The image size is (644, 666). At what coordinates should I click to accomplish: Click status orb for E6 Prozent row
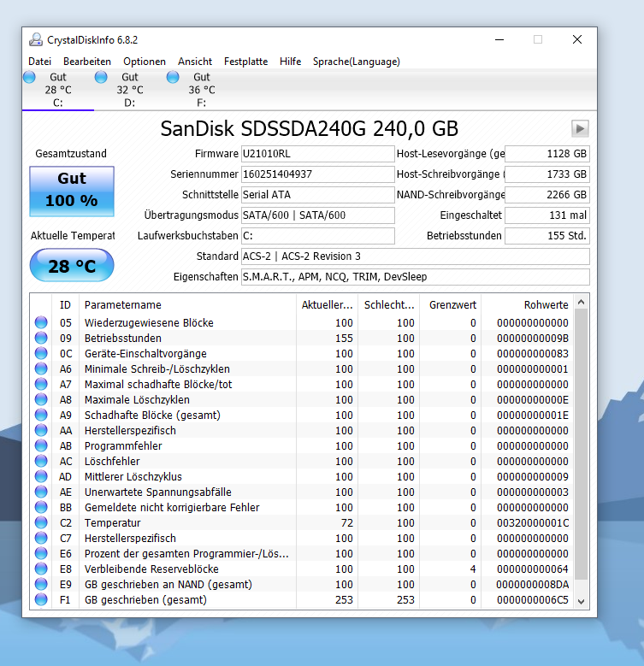pos(41,553)
